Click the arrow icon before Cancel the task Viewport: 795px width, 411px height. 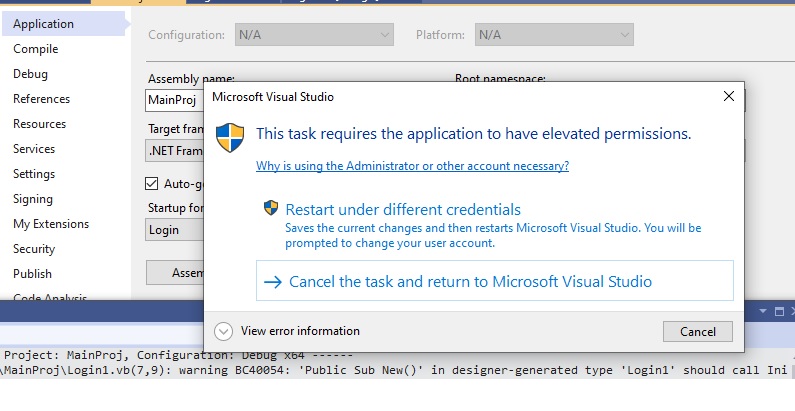tap(273, 282)
